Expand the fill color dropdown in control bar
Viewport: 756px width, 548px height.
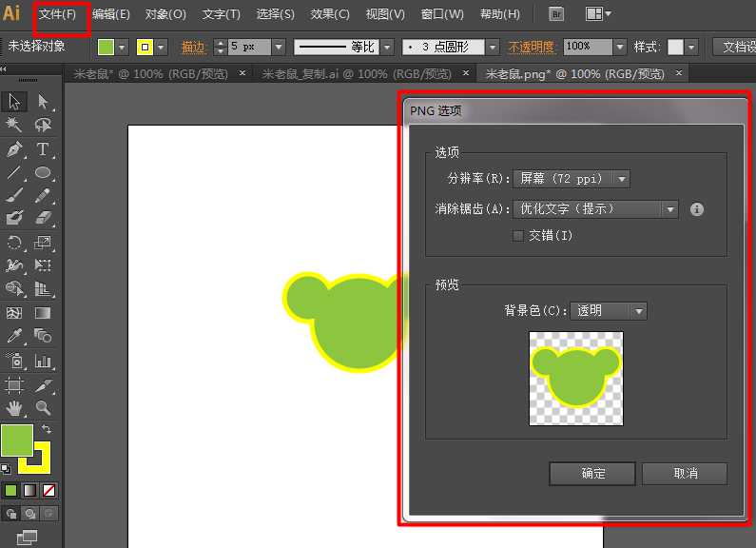(x=122, y=48)
